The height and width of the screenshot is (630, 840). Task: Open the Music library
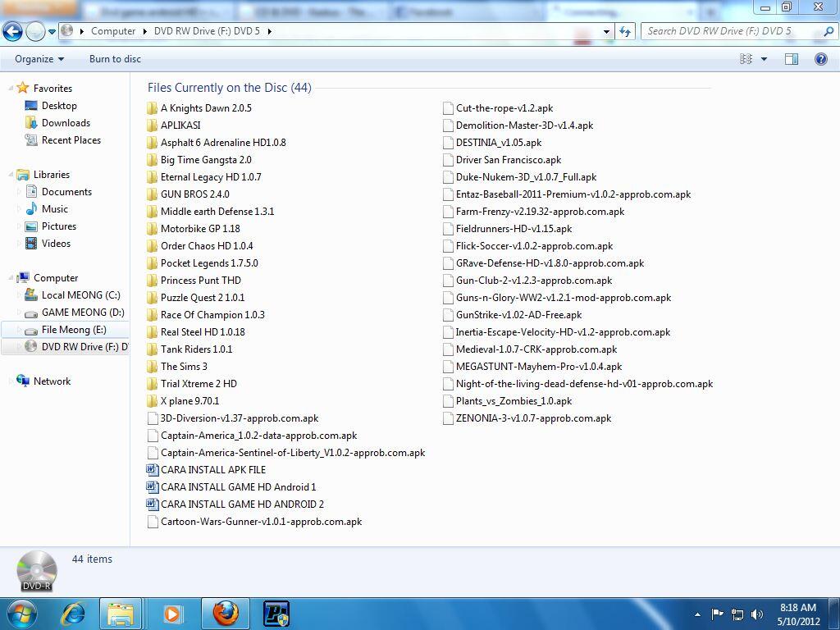pos(55,209)
